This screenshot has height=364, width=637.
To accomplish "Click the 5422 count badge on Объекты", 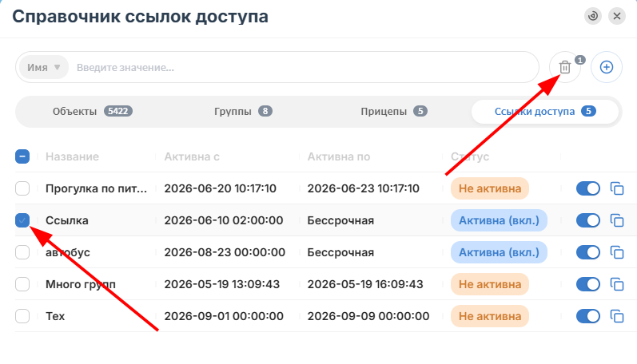I will 117,111.
